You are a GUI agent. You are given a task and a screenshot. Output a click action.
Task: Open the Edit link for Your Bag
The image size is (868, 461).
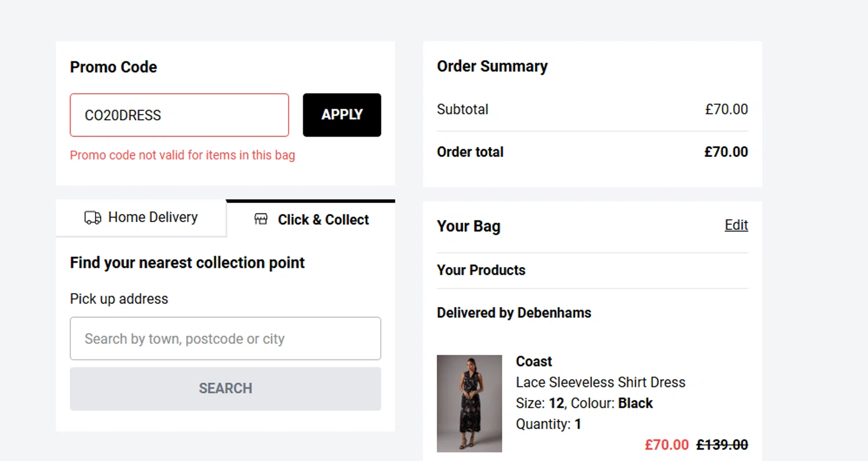click(x=736, y=225)
